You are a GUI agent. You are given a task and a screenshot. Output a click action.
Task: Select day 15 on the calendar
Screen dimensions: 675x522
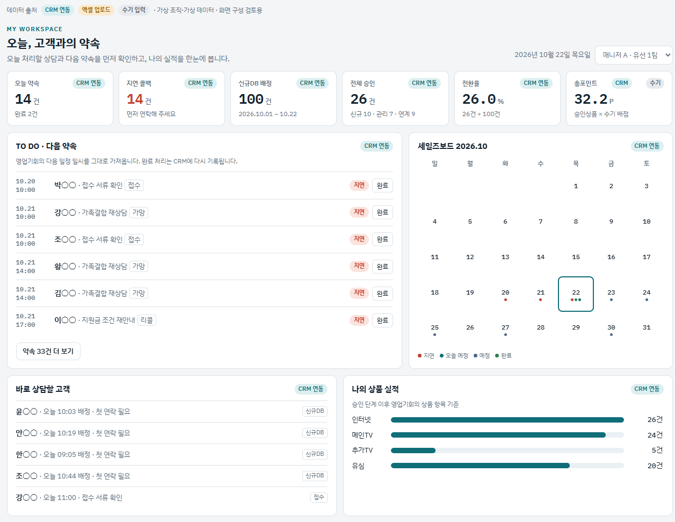pos(576,259)
